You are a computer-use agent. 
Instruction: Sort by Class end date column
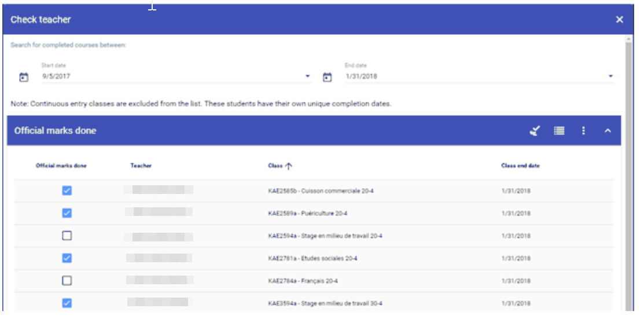click(520, 166)
